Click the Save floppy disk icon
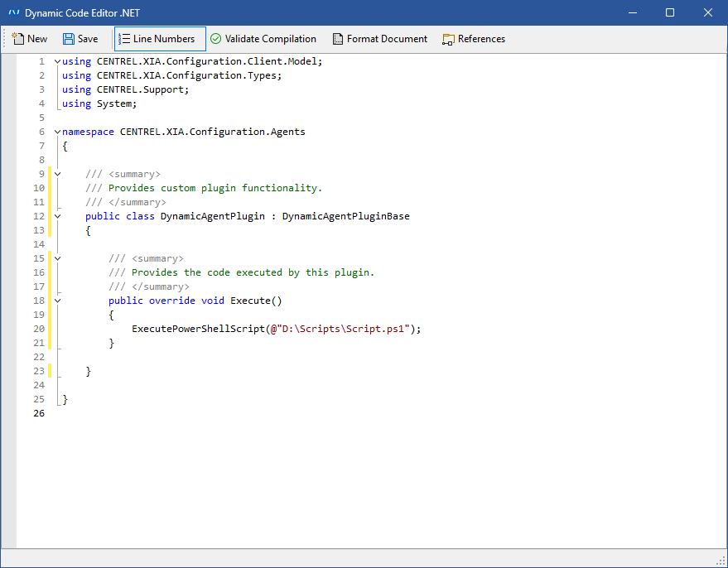Image resolution: width=728 pixels, height=568 pixels. click(69, 39)
